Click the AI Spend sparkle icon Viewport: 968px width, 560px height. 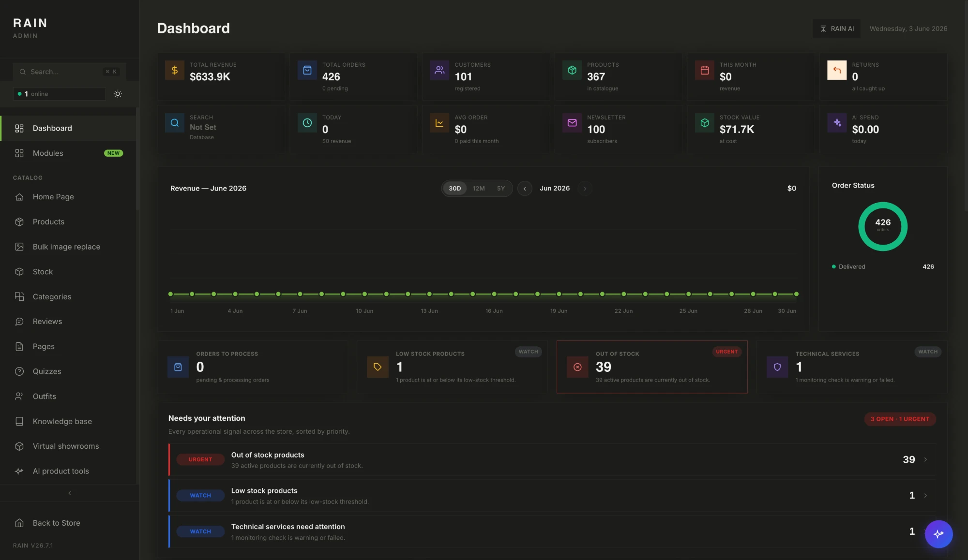click(837, 123)
